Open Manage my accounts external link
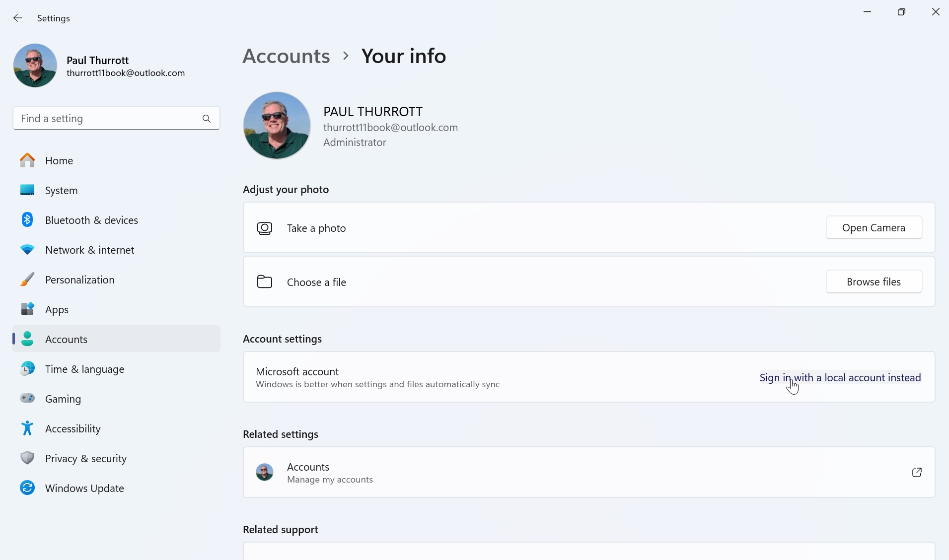949x560 pixels. point(916,472)
